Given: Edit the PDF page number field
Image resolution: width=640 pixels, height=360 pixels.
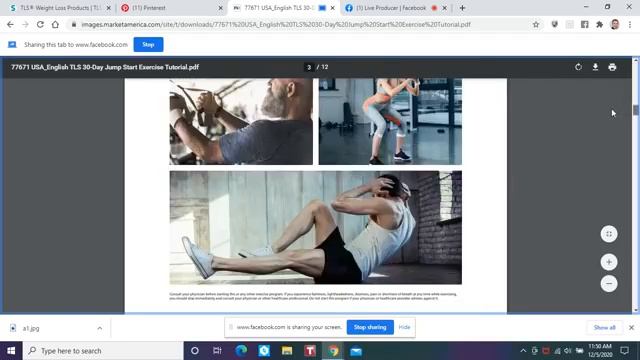Looking at the screenshot, I should [x=309, y=67].
